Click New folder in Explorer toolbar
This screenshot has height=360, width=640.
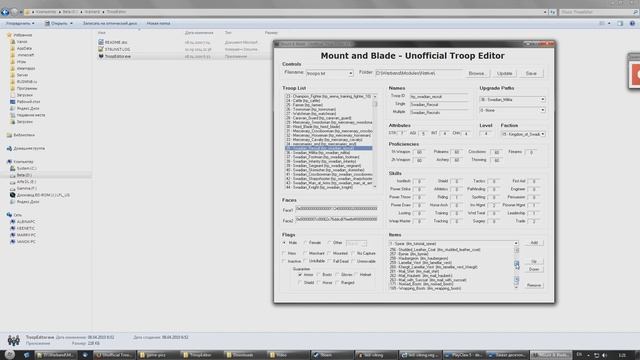(158, 23)
